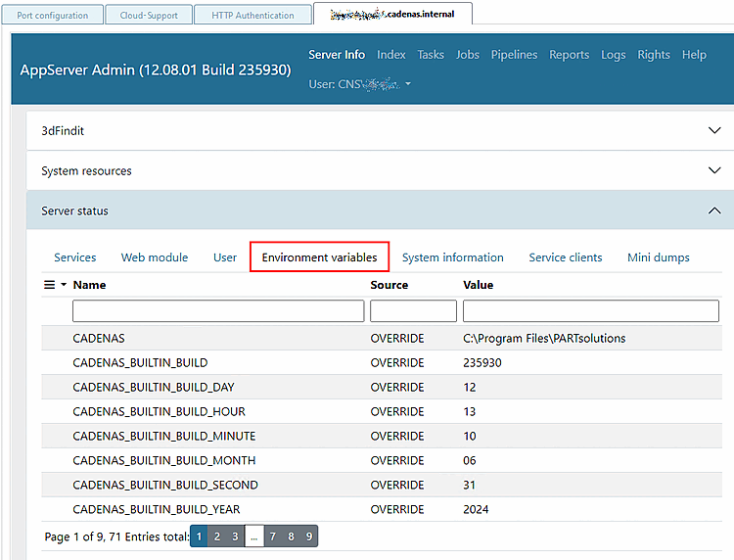Open Jobs in top navigation
The width and height of the screenshot is (734, 560).
click(x=467, y=55)
